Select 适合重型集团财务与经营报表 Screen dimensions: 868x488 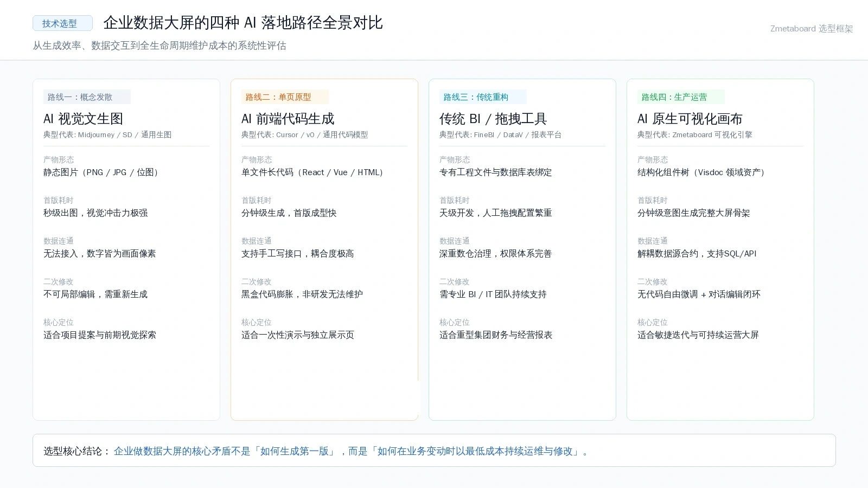(495, 335)
